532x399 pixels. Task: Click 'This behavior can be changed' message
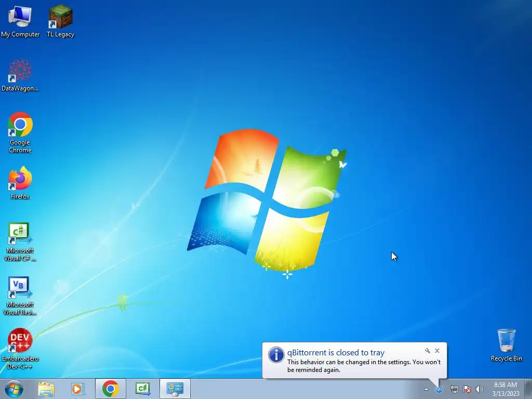tap(364, 366)
